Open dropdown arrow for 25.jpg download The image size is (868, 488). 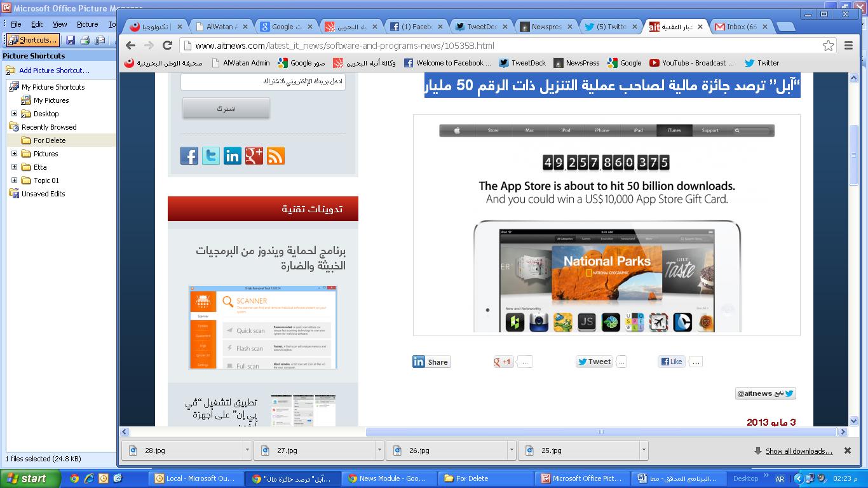(x=644, y=451)
